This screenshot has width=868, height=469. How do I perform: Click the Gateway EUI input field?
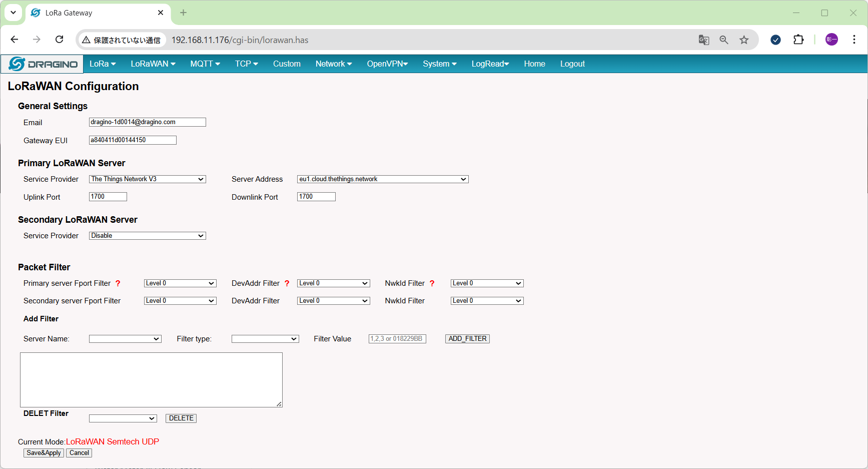(x=133, y=140)
